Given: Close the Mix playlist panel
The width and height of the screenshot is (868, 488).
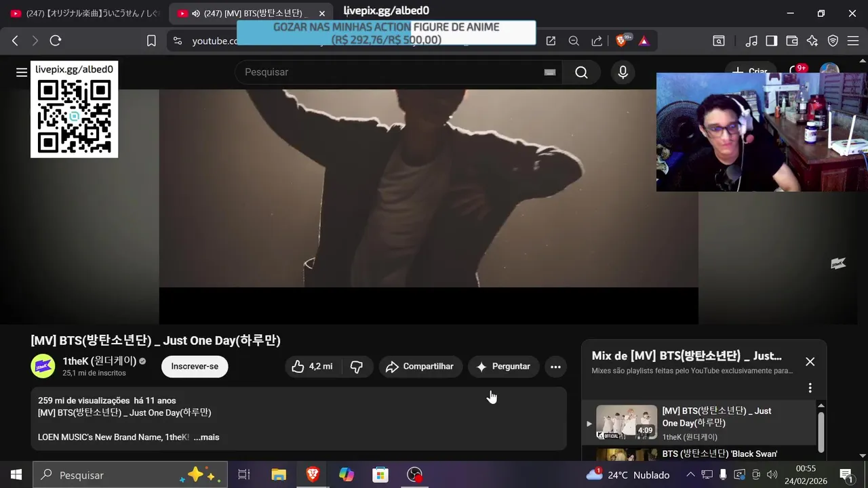Looking at the screenshot, I should 810,361.
